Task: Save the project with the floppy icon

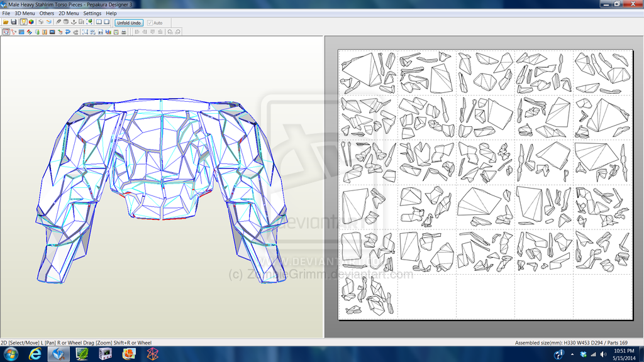Action: pyautogui.click(x=14, y=22)
